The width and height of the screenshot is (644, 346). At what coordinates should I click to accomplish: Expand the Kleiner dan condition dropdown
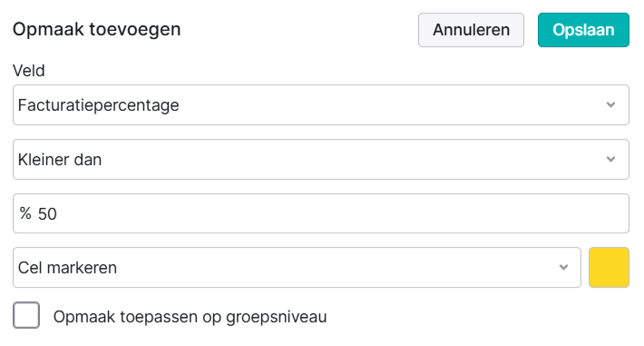pos(321,159)
